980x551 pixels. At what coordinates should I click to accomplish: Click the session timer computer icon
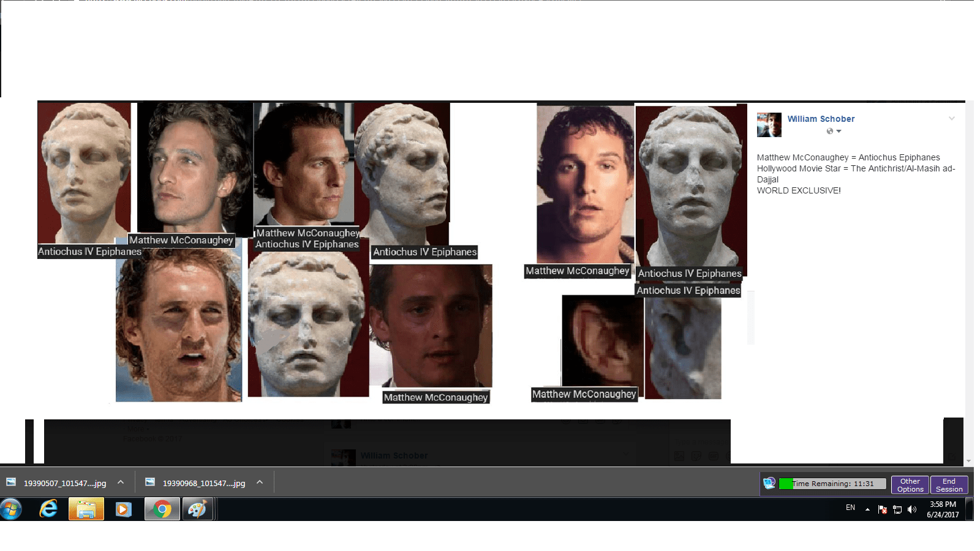tap(769, 483)
